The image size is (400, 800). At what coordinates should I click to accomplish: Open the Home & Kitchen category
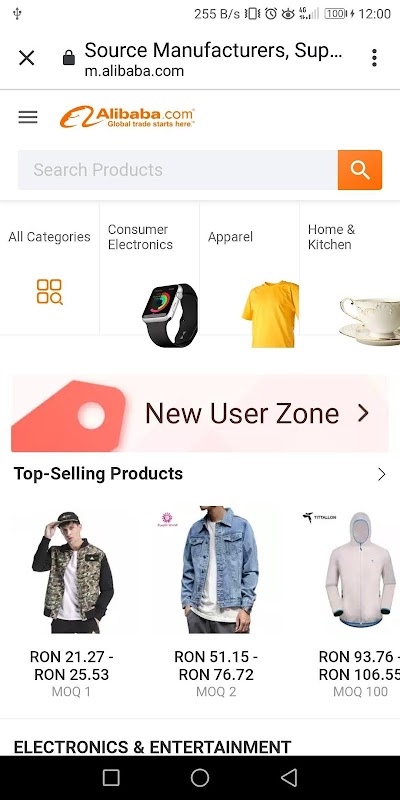(350, 268)
